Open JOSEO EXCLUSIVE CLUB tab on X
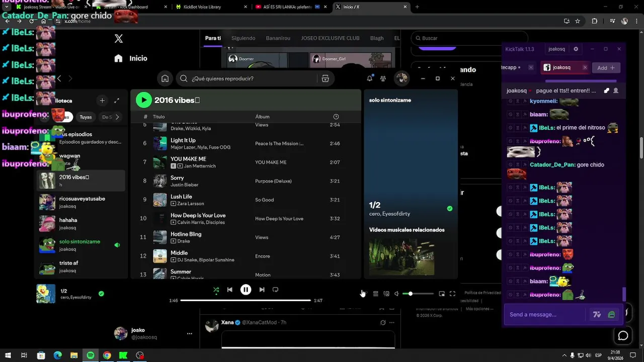Image resolution: width=644 pixels, height=362 pixels. tap(330, 38)
